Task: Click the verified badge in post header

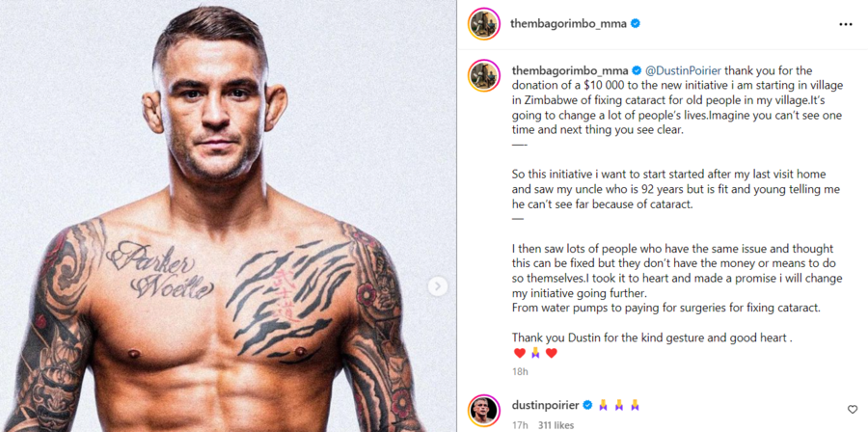Action: [x=636, y=24]
